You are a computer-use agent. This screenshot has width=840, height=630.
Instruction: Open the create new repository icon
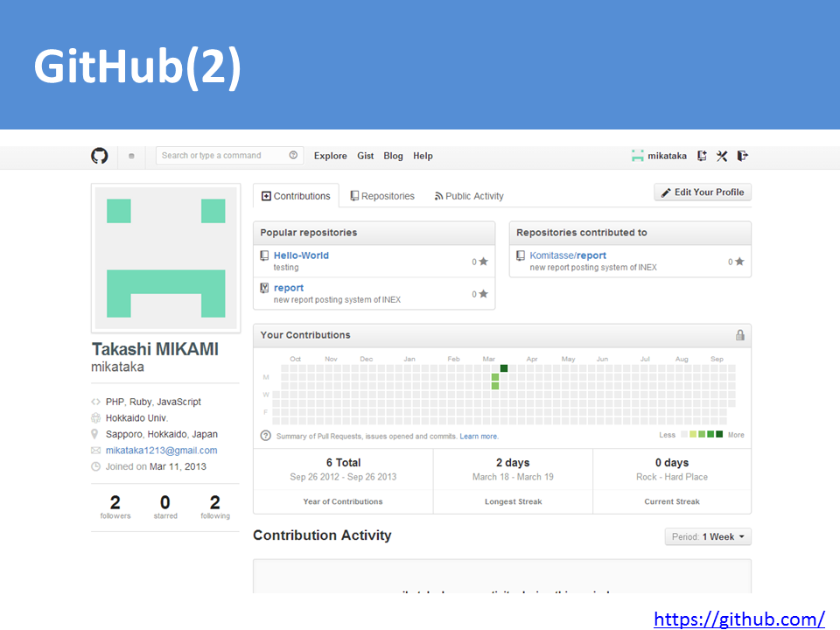(x=702, y=156)
